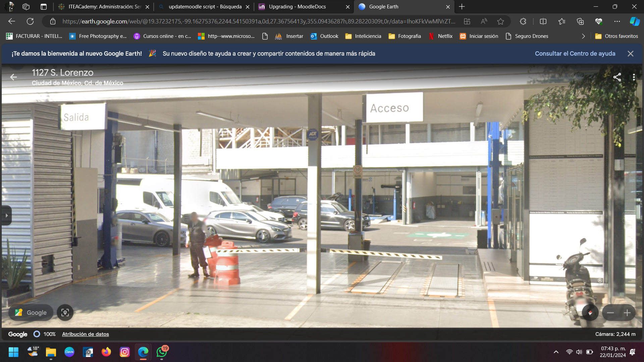644x362 pixels.
Task: Share this Street View location
Action: click(x=617, y=77)
